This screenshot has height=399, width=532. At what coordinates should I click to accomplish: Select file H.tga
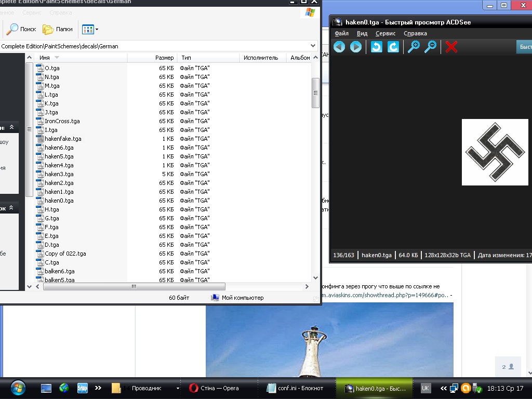coord(51,209)
